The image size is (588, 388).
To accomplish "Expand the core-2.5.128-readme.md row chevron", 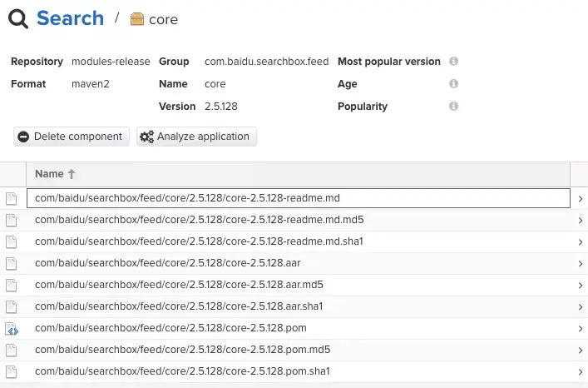I will point(579,199).
